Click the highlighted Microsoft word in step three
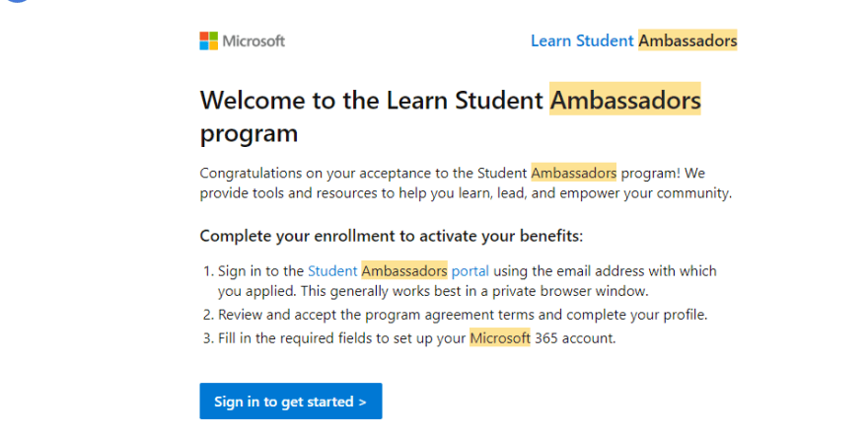This screenshot has width=868, height=441. tap(500, 338)
